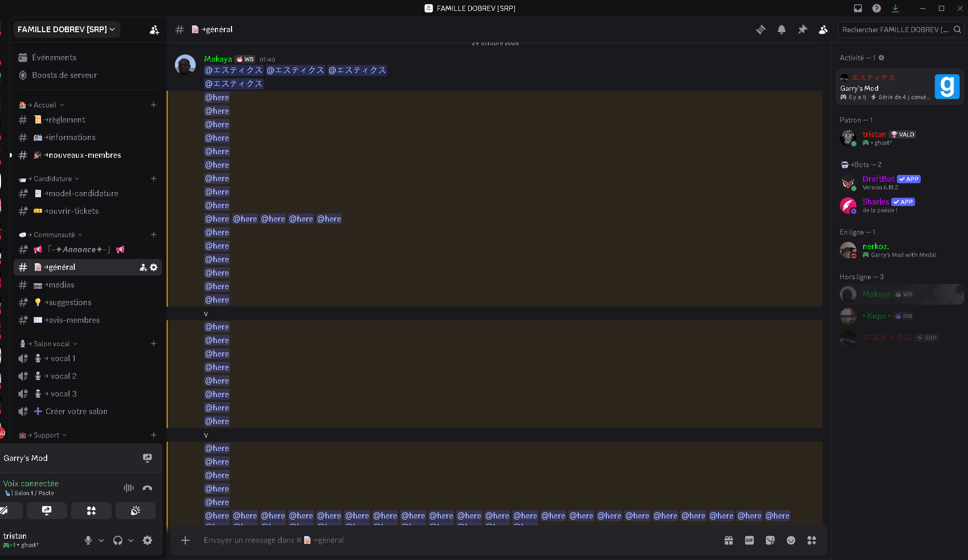Viewport: 968px width, 560px height.
Task: Toggle headphones deafen
Action: pos(118,540)
